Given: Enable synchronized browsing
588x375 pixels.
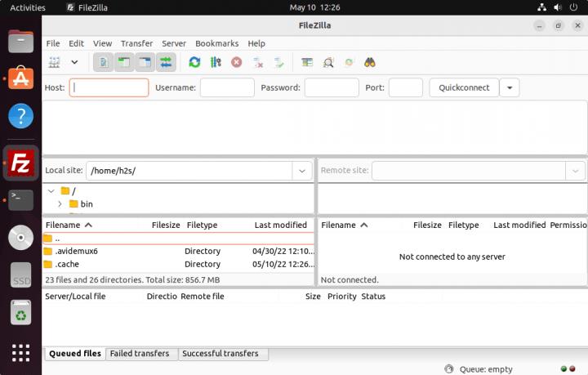Looking at the screenshot, I should pyautogui.click(x=349, y=62).
